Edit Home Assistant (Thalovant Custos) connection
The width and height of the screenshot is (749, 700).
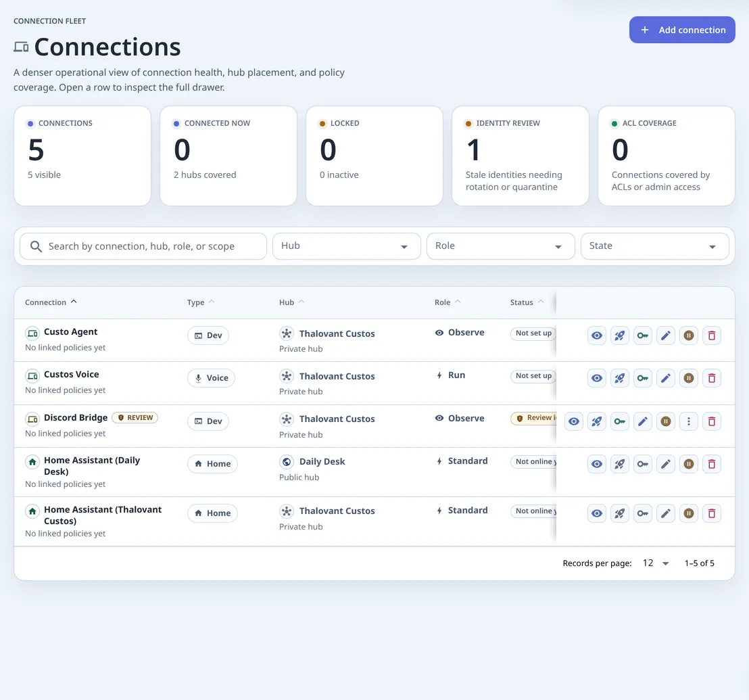(665, 513)
